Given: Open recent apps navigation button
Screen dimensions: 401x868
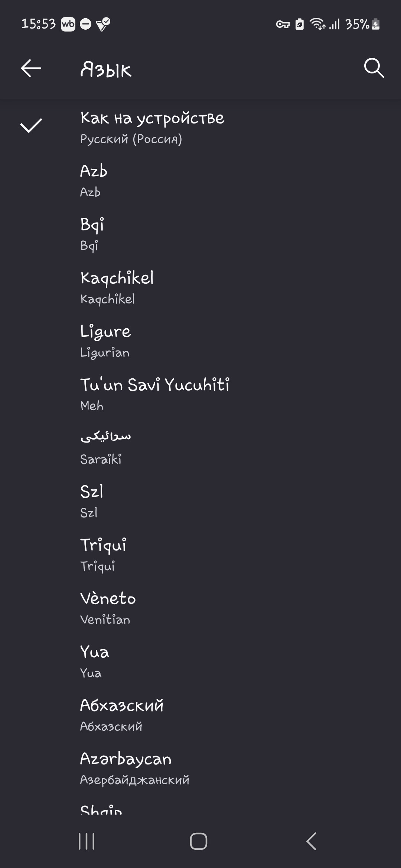Looking at the screenshot, I should click(87, 841).
